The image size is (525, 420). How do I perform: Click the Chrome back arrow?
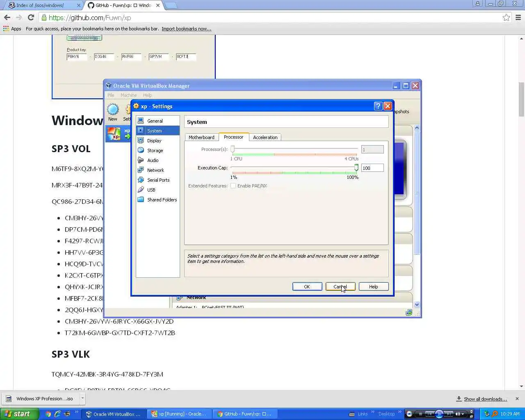7,18
